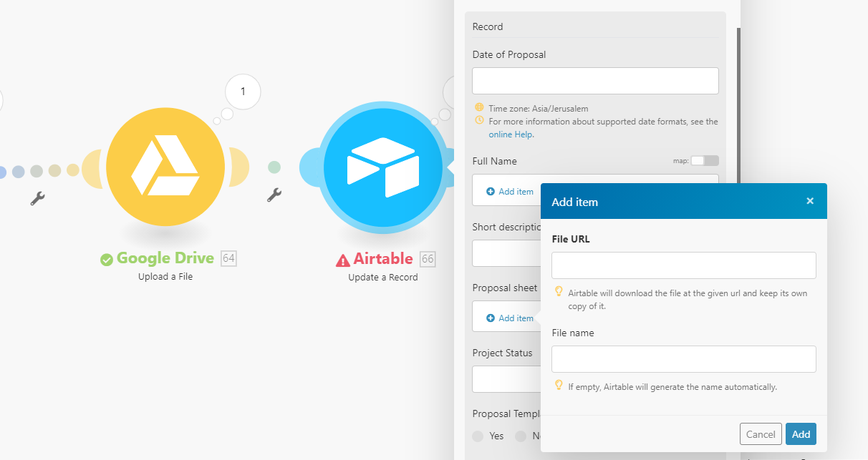
Task: Click the Google Drive bubble showing 1
Action: click(243, 92)
